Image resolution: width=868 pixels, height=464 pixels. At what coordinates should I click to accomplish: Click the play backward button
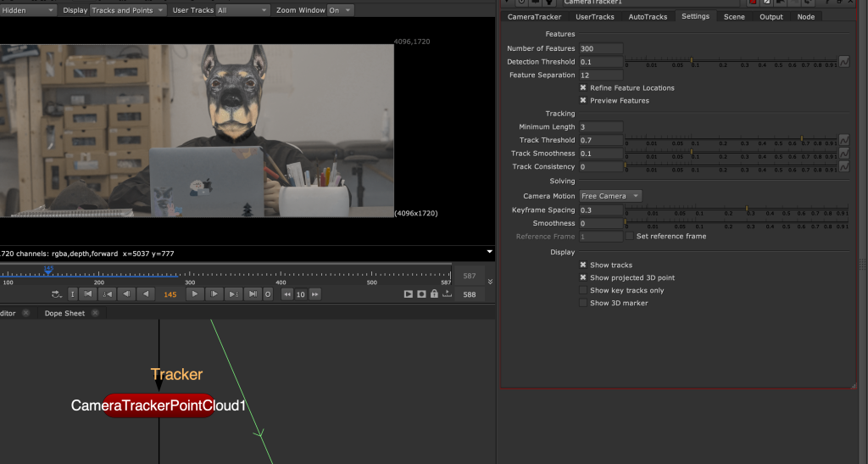click(147, 294)
